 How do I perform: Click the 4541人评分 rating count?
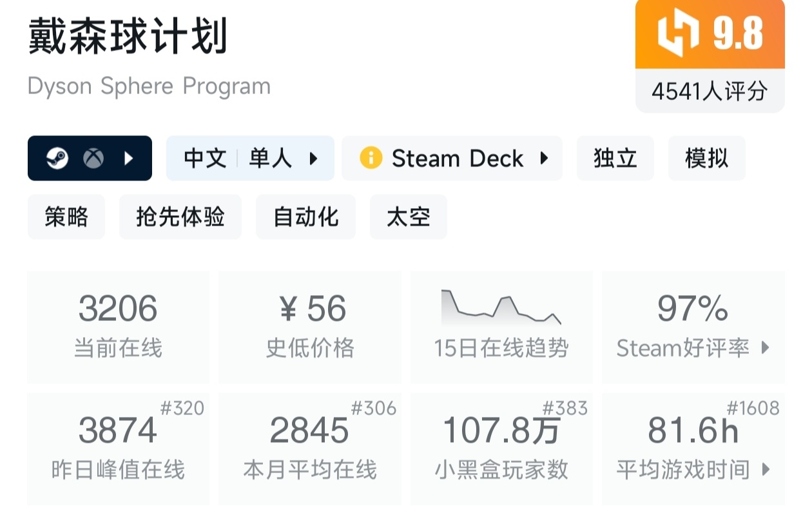tap(710, 92)
